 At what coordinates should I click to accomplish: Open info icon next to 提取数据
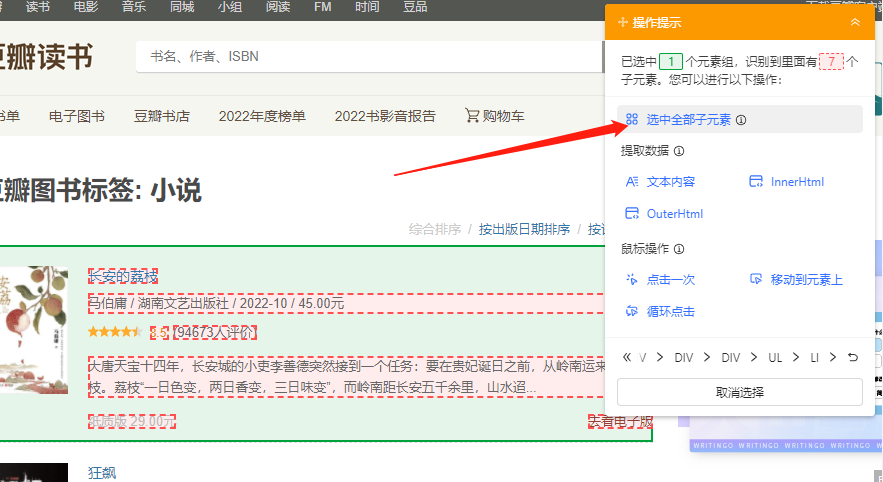click(679, 151)
